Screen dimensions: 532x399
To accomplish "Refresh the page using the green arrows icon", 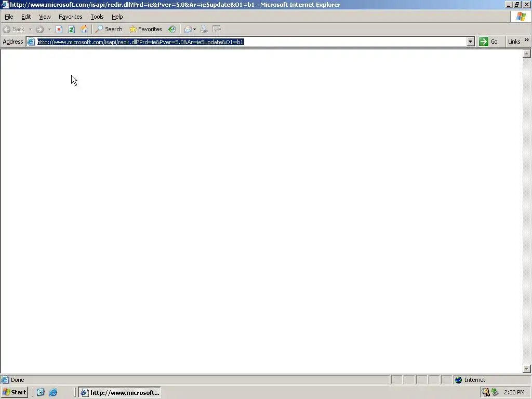I will (71, 29).
